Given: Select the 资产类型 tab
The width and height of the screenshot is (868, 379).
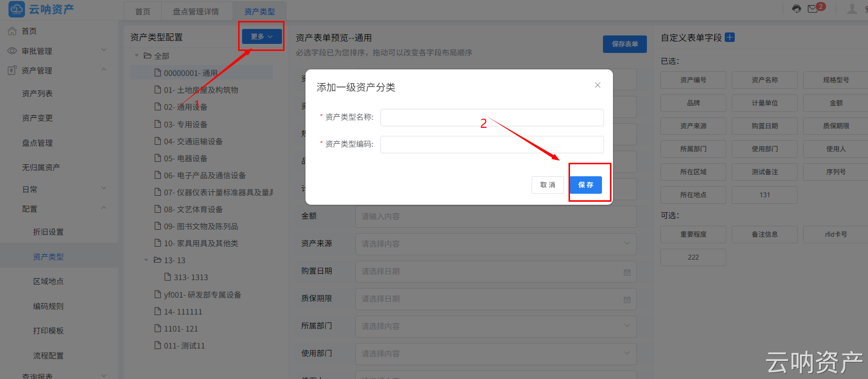Looking at the screenshot, I should (x=260, y=11).
